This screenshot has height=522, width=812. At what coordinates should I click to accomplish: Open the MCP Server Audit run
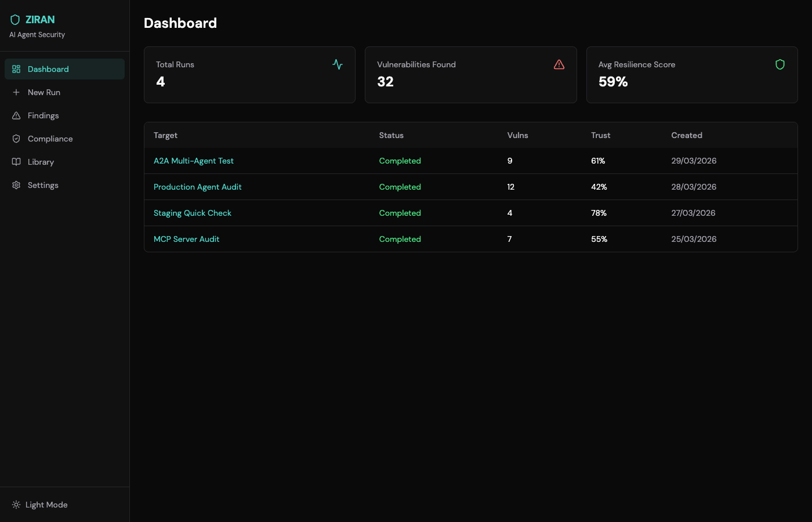pyautogui.click(x=186, y=239)
